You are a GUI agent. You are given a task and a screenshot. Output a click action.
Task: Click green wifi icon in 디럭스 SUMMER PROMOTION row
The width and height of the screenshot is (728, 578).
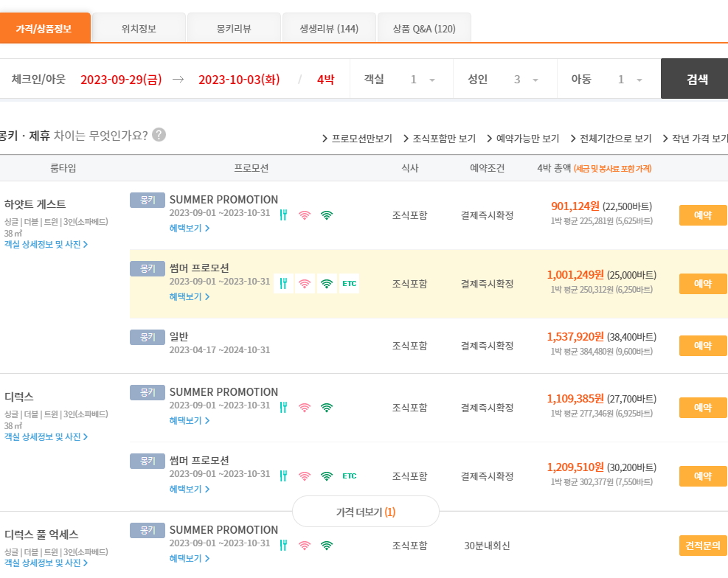pyautogui.click(x=327, y=408)
